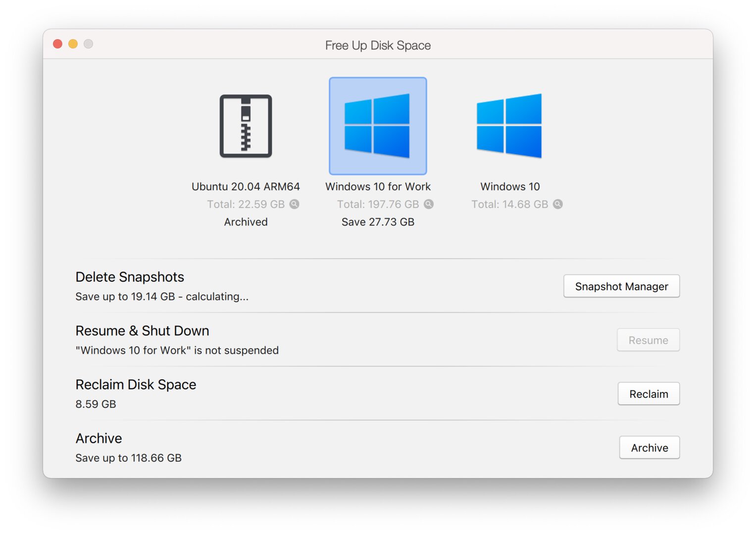The width and height of the screenshot is (756, 535).
Task: Click magnifier icon next to Total: 22.59 GB
Action: (294, 204)
